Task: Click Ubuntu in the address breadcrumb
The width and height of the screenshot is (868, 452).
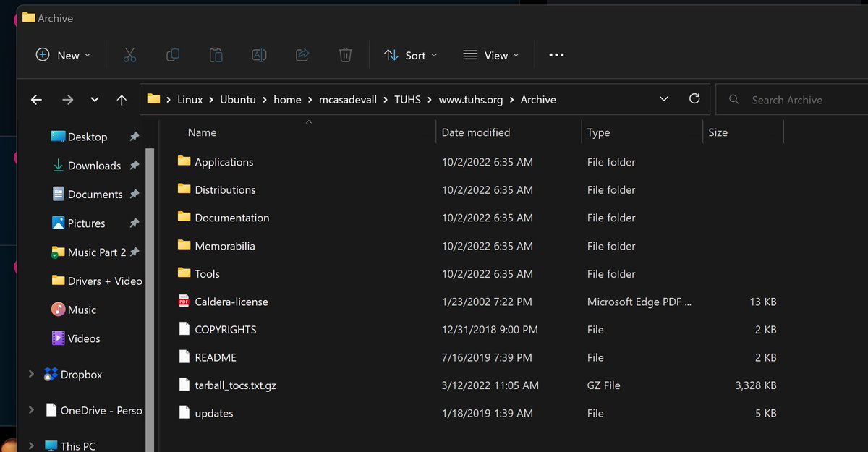Action: tap(238, 100)
